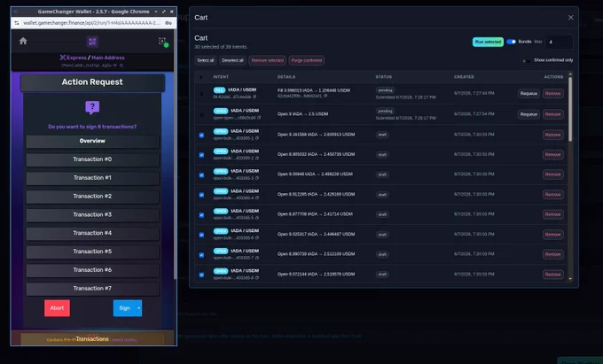Requeue the Fill 3.998015 tADA intent
Viewport: 603px width, 364px height.
(529, 94)
